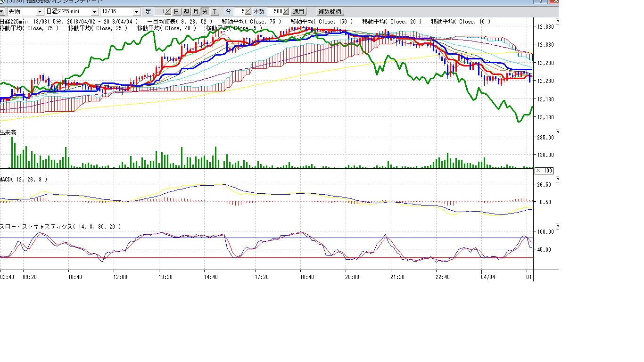Click the tick (T) timeframe button
Image resolution: width=644 pixels, height=362 pixels.
tap(215, 11)
